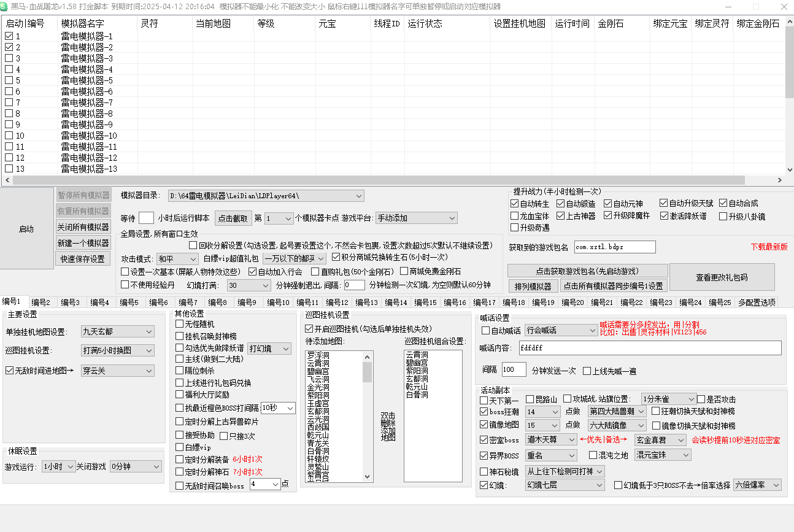The width and height of the screenshot is (794, 532).
Task: Click the 排列模拟器 button
Action: [x=533, y=286]
